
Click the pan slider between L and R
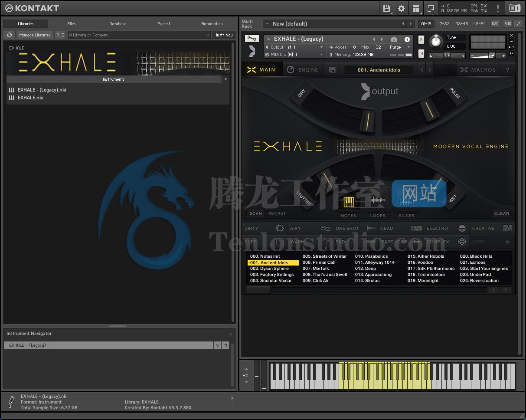coord(447,56)
